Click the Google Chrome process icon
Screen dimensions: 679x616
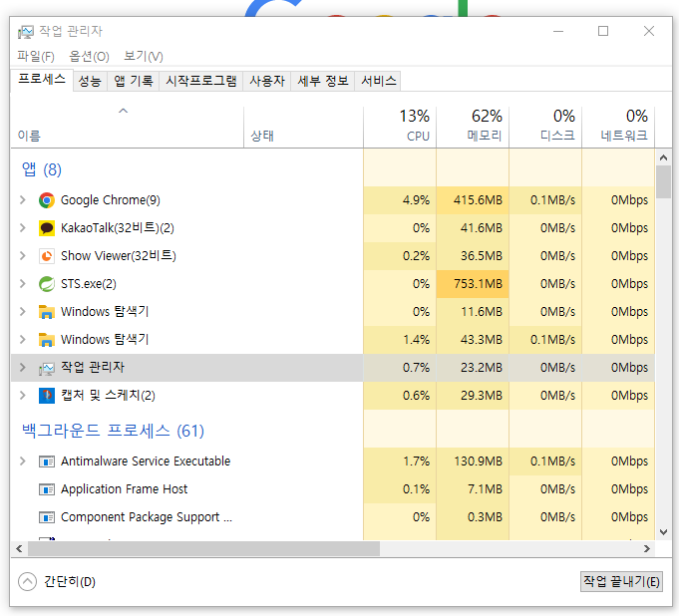click(46, 200)
